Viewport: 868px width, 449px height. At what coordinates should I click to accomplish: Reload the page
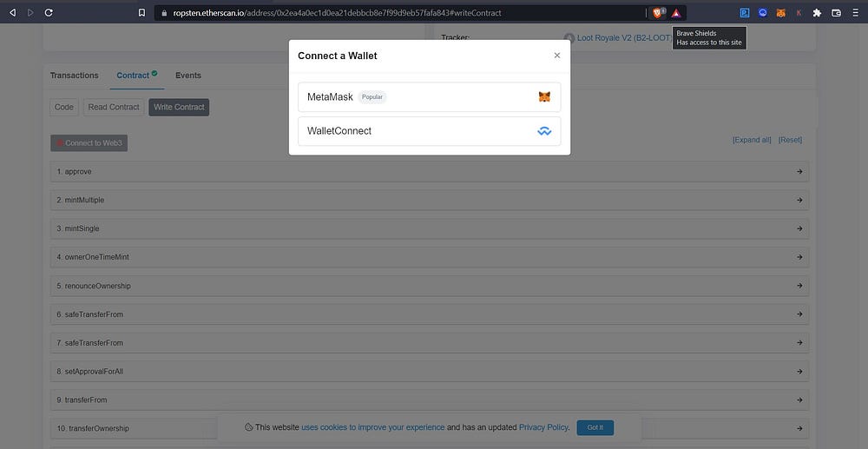(x=49, y=12)
